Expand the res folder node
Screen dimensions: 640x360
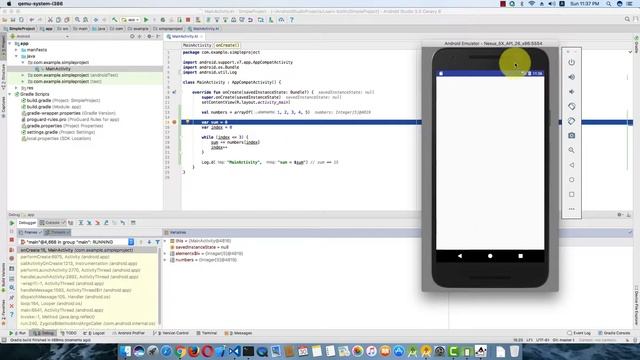[16, 88]
